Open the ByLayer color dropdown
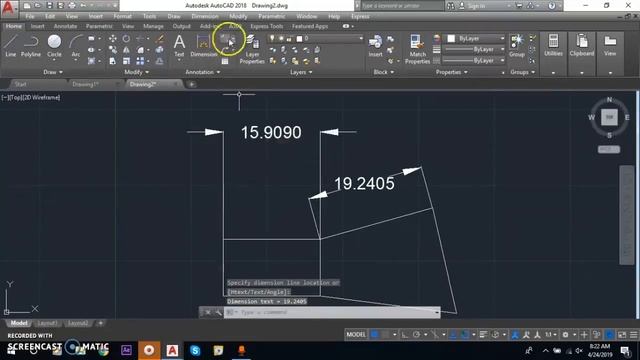This screenshot has width=640, height=360. coord(476,38)
